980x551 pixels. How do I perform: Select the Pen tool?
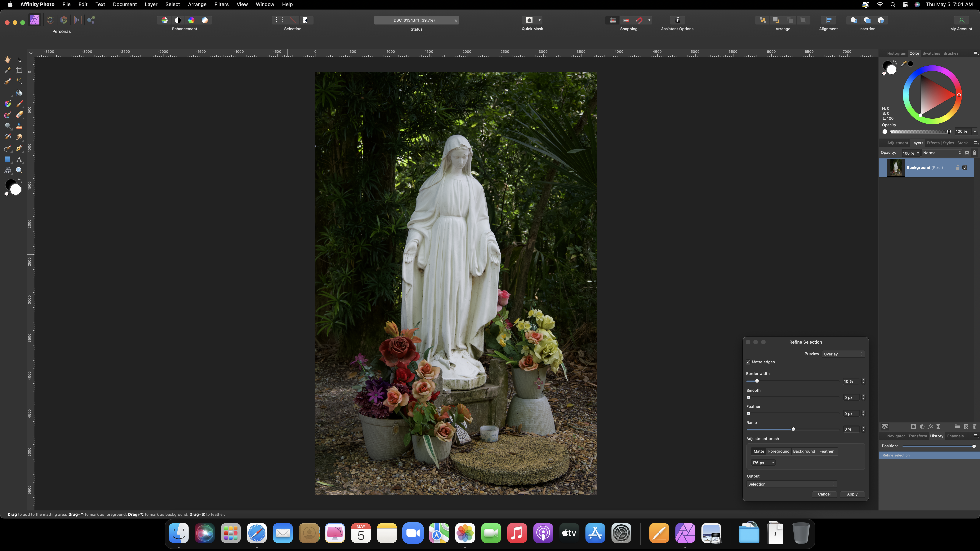pos(19,148)
